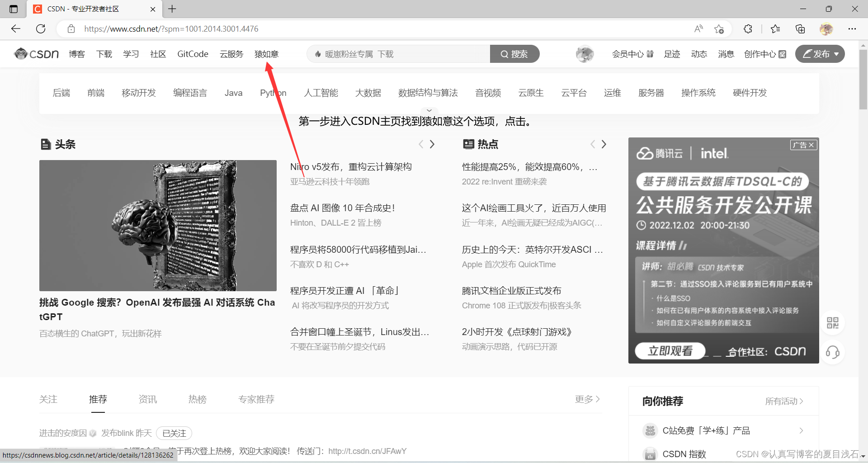This screenshot has height=463, width=868.
Task: Open 社区 in the top navigation
Action: point(158,54)
